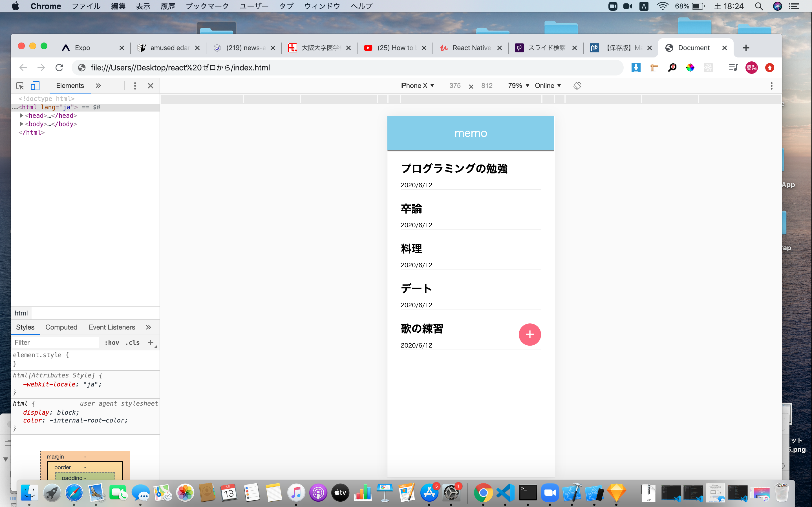Viewport: 812px width, 507px height.
Task: Open React Developer Tools extension
Action: point(709,67)
